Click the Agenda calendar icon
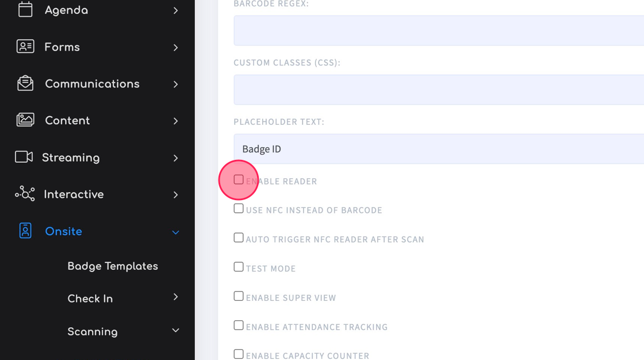 point(25,9)
